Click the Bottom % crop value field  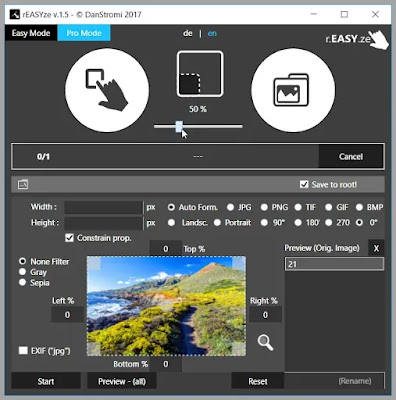point(166,364)
